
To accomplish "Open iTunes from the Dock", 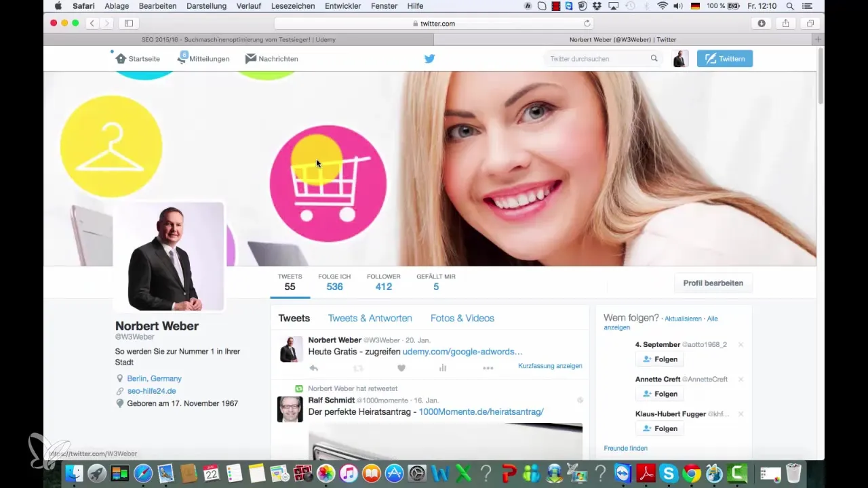I will [x=349, y=473].
